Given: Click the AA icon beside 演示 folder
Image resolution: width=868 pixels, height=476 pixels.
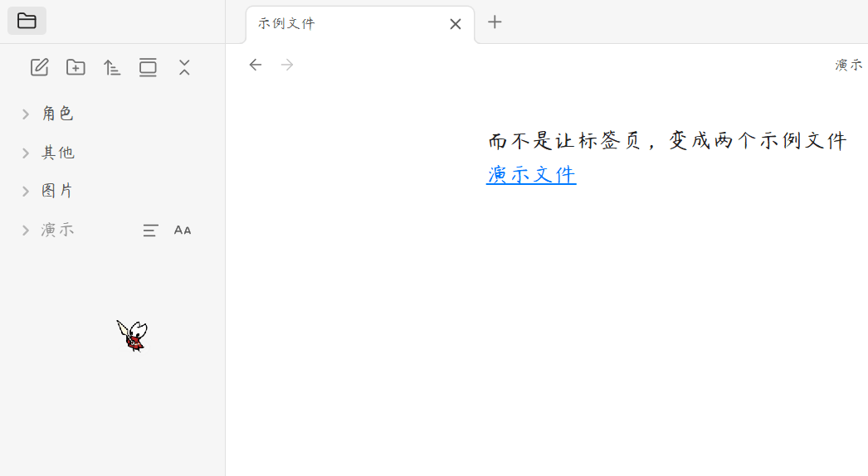Looking at the screenshot, I should (x=183, y=231).
